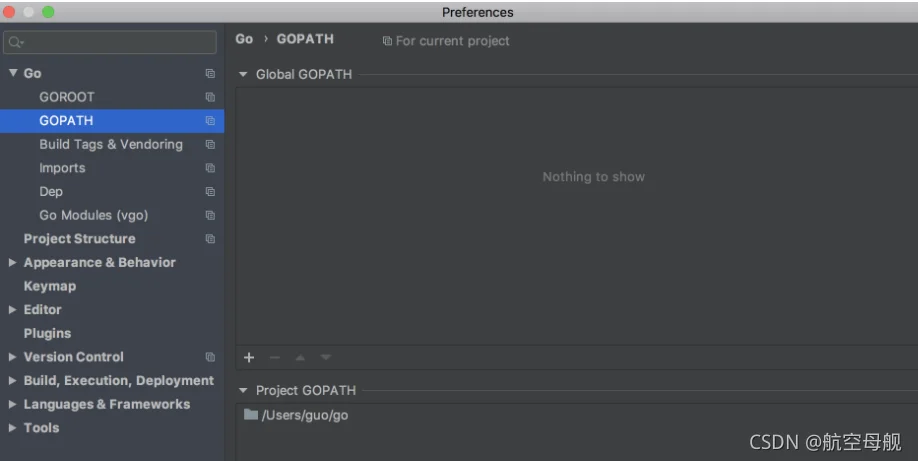Expand the Editor settings node

coord(12,309)
